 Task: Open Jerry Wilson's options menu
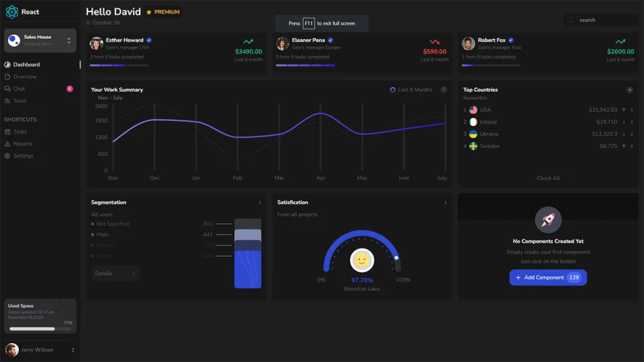73,350
